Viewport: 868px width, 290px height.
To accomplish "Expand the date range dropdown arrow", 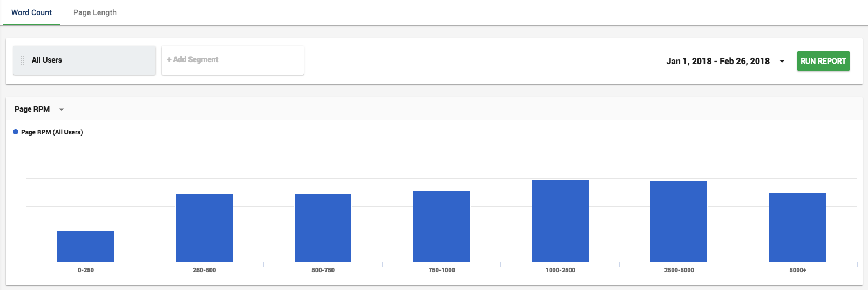I will point(782,62).
